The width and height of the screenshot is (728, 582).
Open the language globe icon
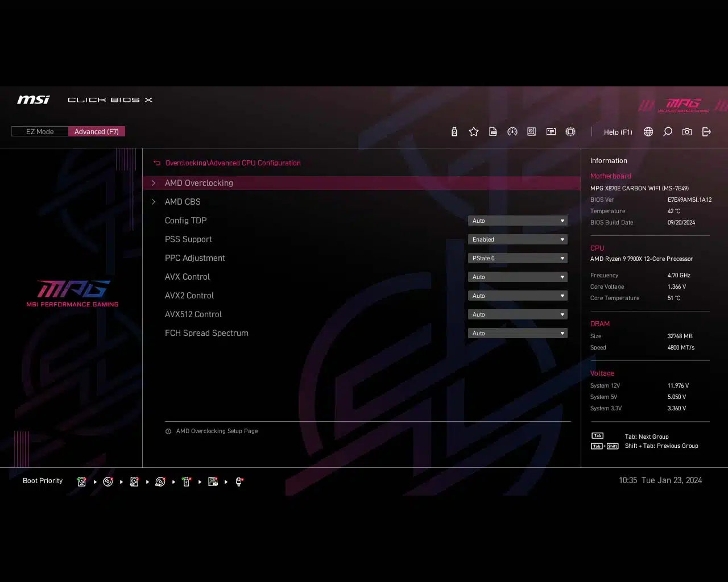(x=648, y=132)
